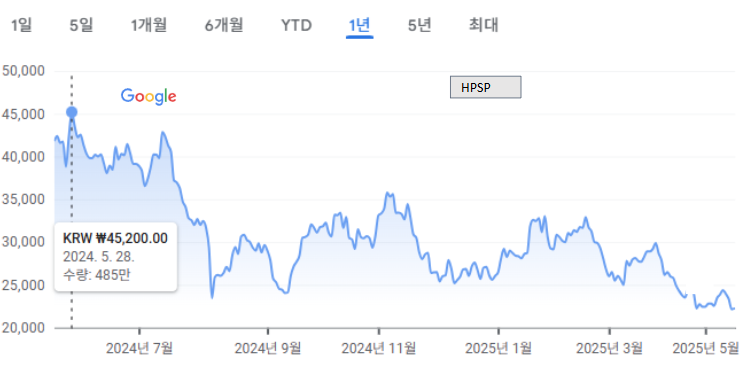Screen dimensions: 747x369
Task: Click the 2024년 9월 axis label
Action: pyautogui.click(x=268, y=349)
